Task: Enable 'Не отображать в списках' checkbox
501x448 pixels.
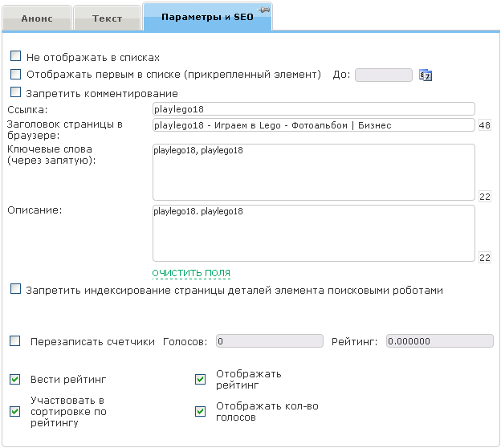Action: (16, 57)
